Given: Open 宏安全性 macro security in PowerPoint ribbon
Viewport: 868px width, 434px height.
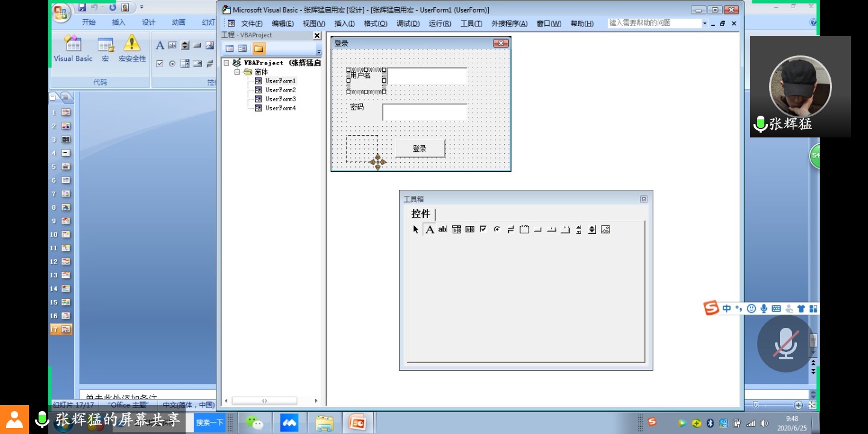Looking at the screenshot, I should tap(132, 49).
